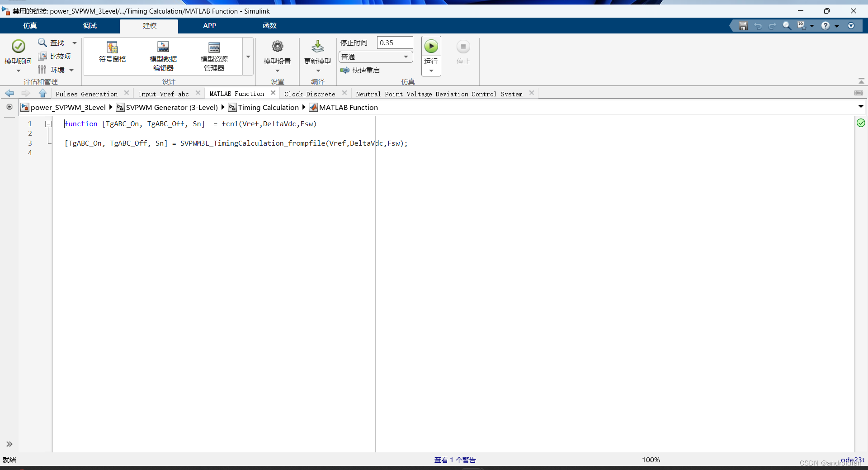Click power_SVPWM_3Level in the breadcrumb
Image resolution: width=868 pixels, height=470 pixels.
coord(68,107)
